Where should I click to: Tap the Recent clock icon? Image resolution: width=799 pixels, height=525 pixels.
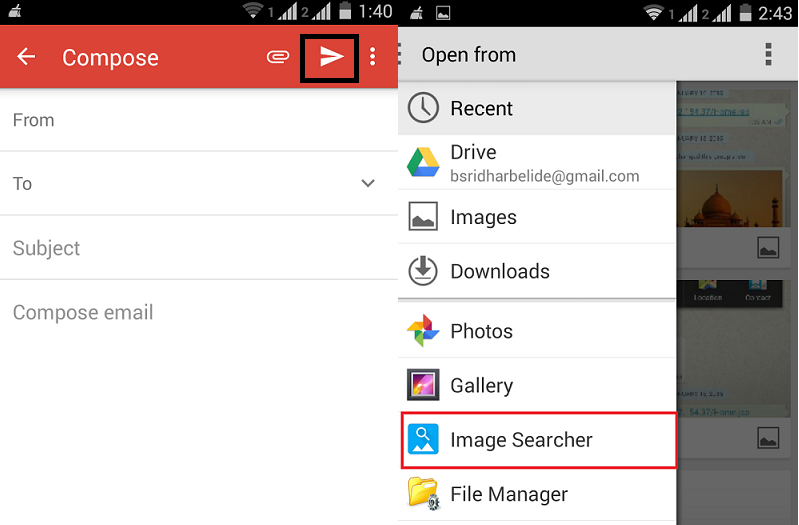[423, 108]
